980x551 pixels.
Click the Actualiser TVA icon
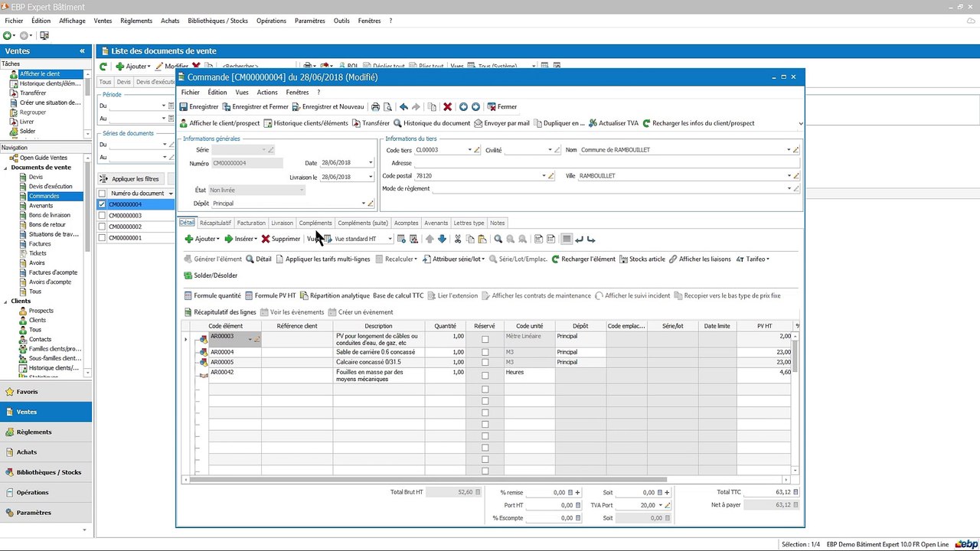pos(593,123)
